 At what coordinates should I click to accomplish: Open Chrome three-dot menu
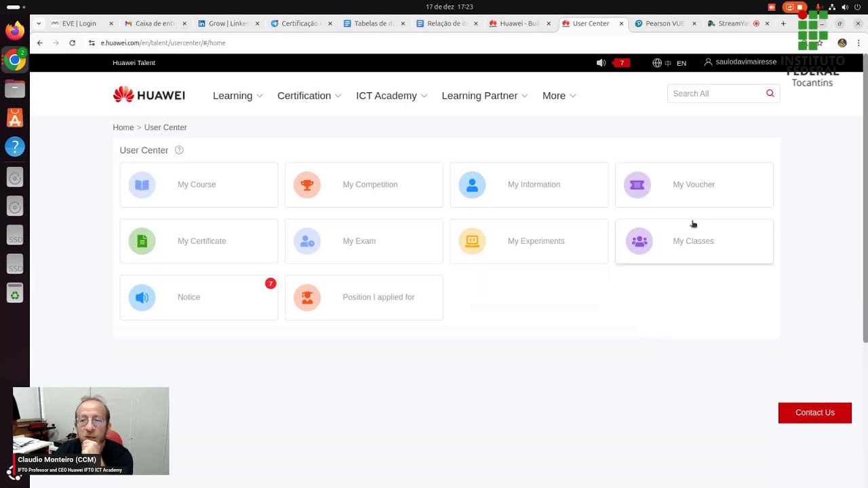[x=859, y=43]
